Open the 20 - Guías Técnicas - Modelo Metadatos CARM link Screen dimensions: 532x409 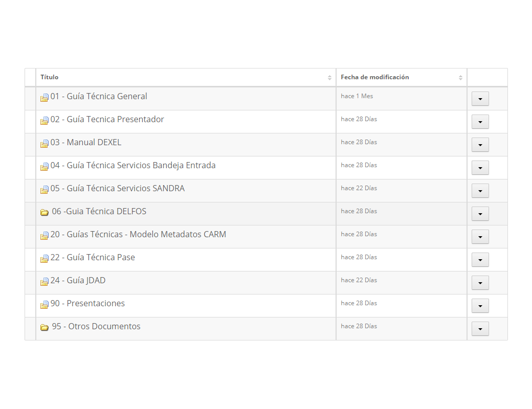point(138,234)
